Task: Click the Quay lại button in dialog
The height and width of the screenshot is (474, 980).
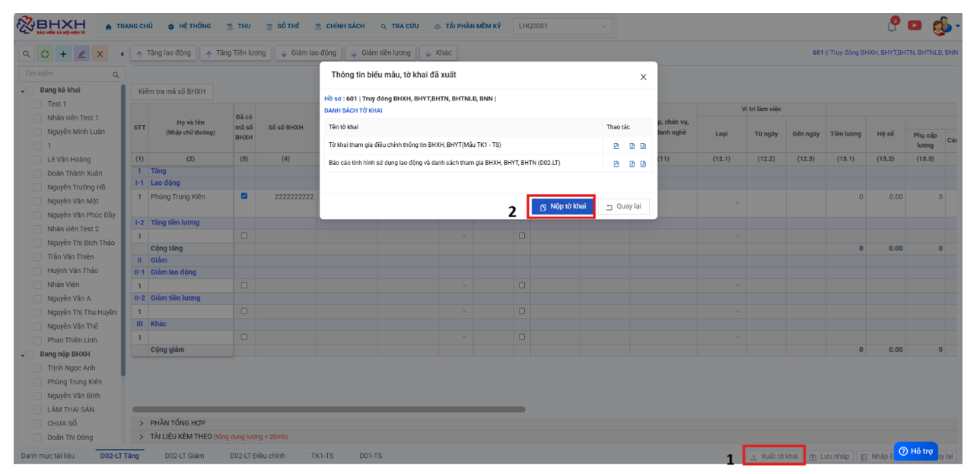Action: pos(623,207)
